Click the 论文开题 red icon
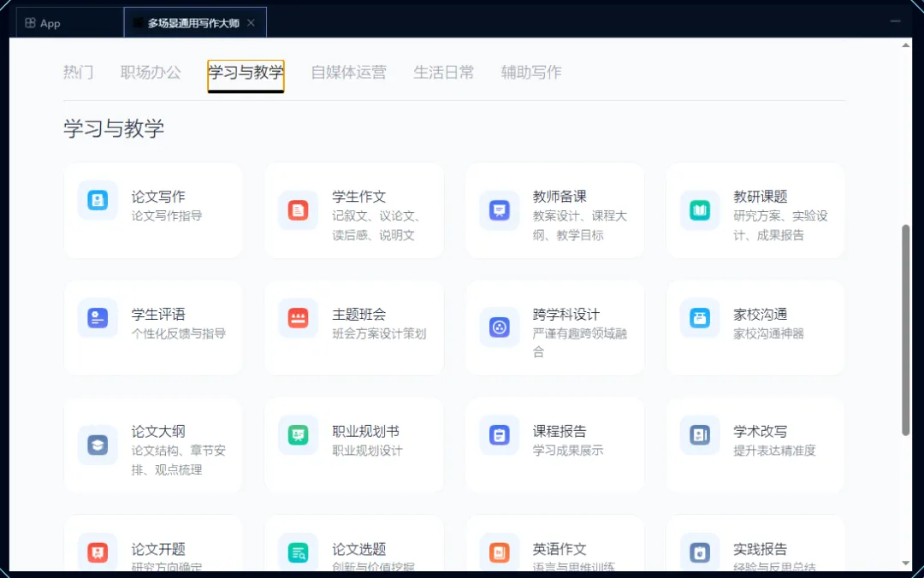Screen dimensions: 924x578 98,552
